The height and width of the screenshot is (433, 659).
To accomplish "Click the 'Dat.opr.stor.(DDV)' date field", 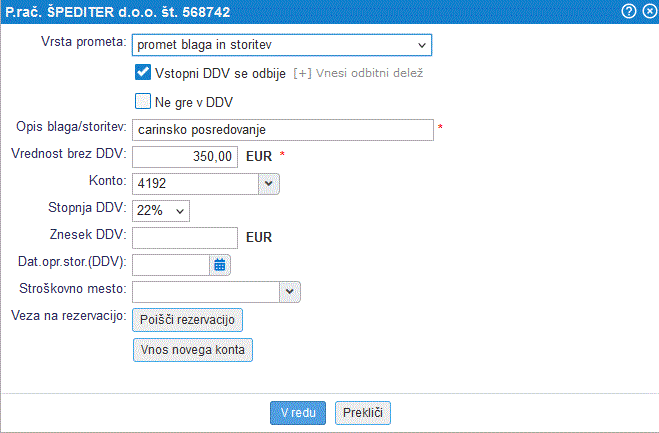I will 171,265.
